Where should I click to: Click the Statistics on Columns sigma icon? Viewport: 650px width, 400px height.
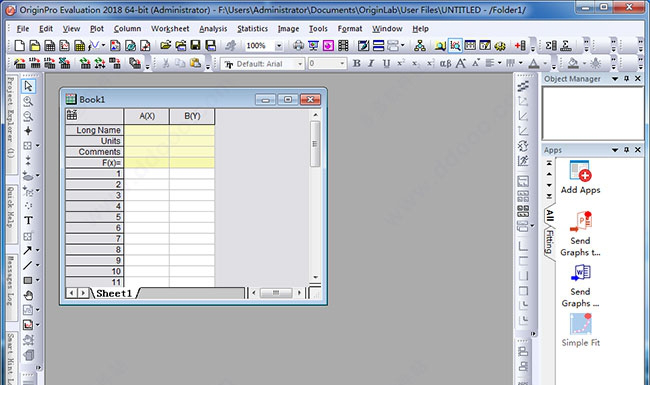[x=551, y=46]
